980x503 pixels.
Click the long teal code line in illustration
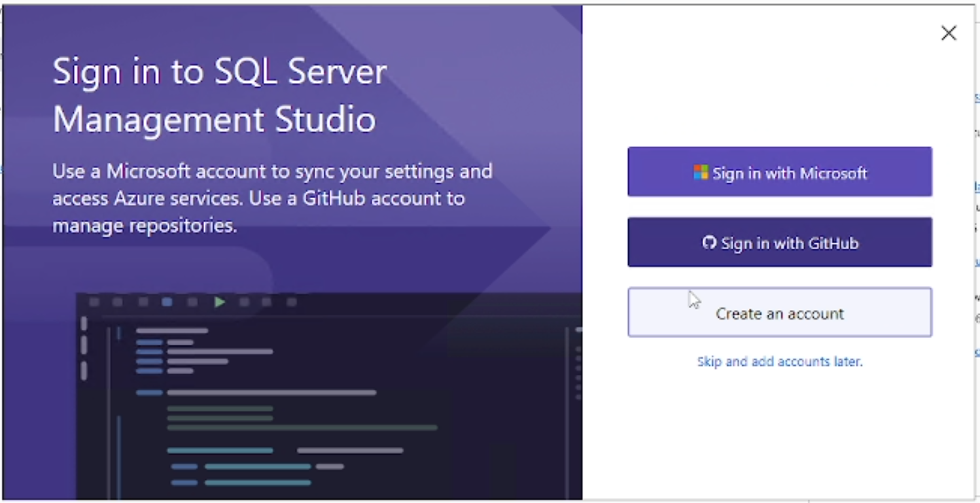click(x=257, y=466)
